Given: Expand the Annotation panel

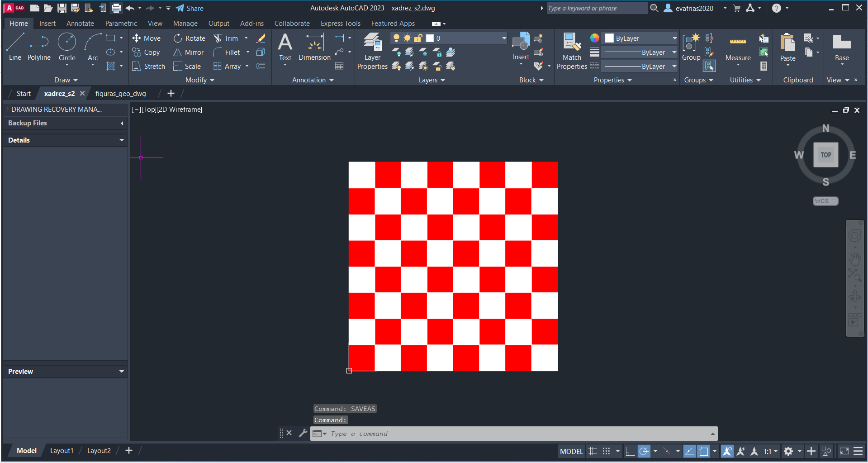Looking at the screenshot, I should [x=313, y=80].
